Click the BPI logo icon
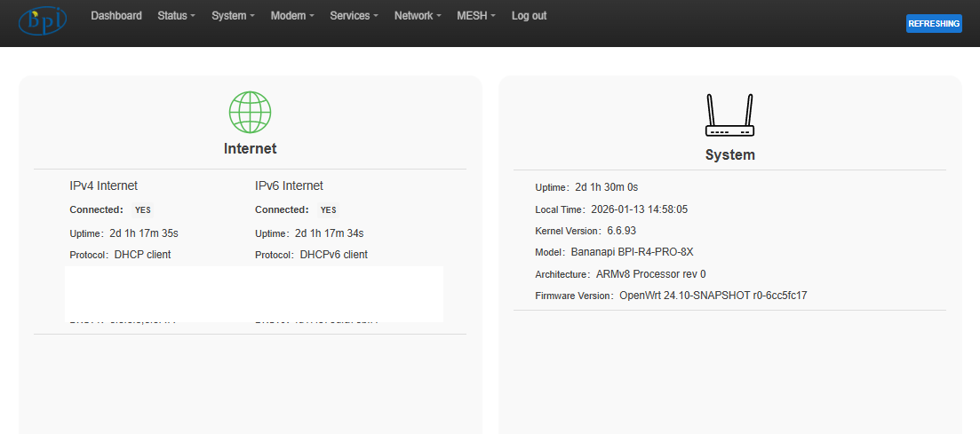Screen dimensions: 980x434 [43, 20]
